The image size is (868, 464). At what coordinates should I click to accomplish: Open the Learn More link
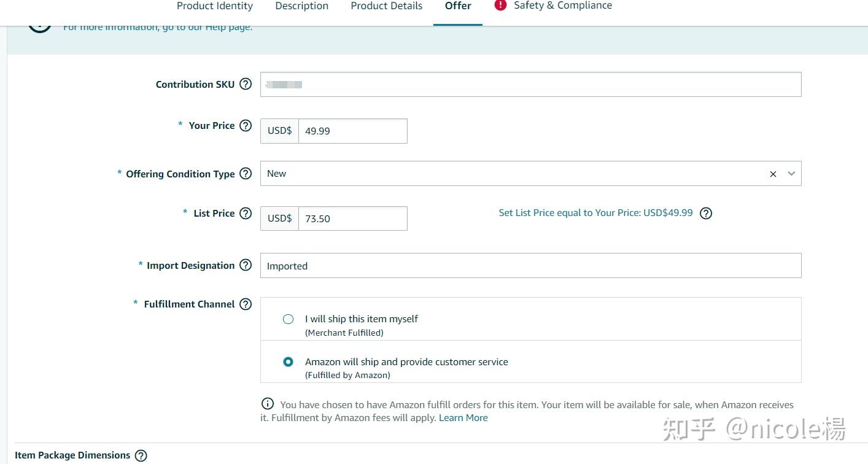click(x=463, y=418)
